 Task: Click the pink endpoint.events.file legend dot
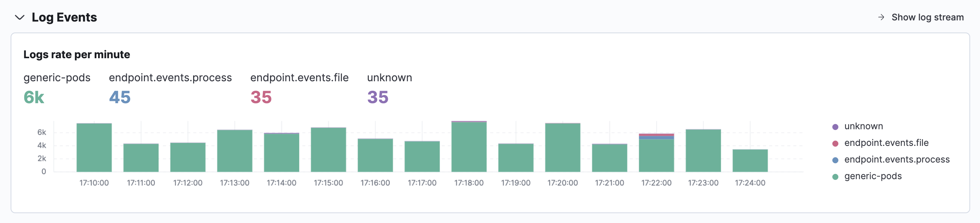pos(835,144)
